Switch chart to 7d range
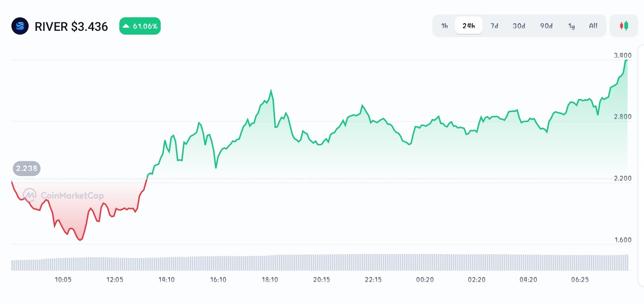 (x=494, y=26)
